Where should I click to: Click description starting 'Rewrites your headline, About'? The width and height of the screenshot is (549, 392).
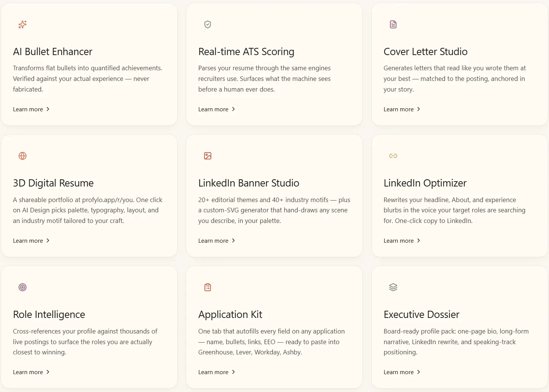454,210
